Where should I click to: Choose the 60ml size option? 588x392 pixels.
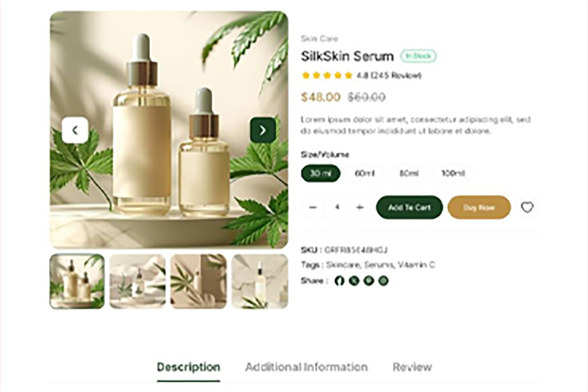365,173
